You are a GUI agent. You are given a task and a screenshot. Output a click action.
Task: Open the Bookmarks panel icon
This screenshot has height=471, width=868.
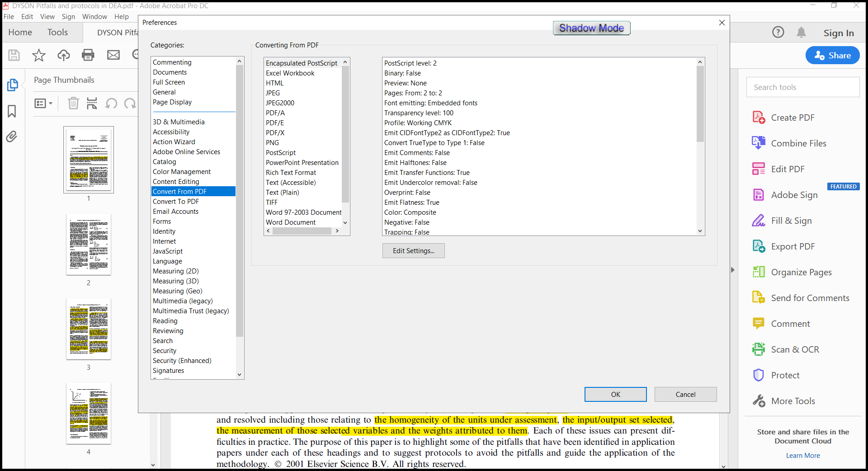pos(12,111)
